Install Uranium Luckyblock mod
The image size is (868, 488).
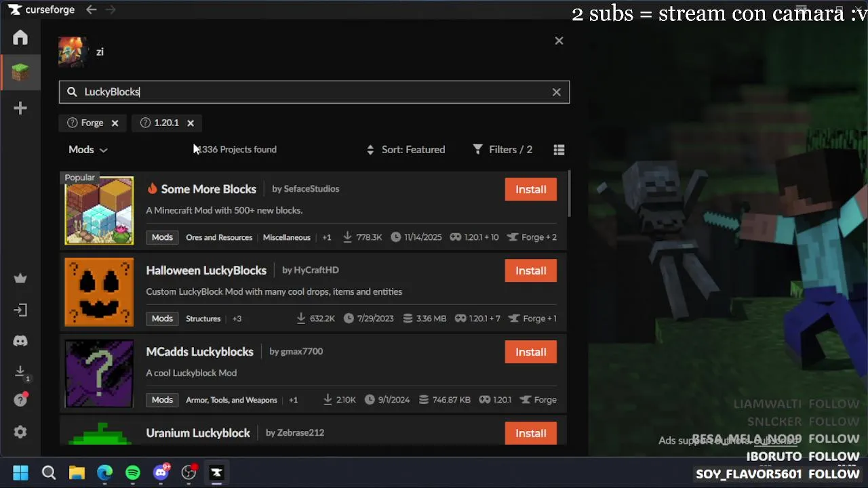531,433
